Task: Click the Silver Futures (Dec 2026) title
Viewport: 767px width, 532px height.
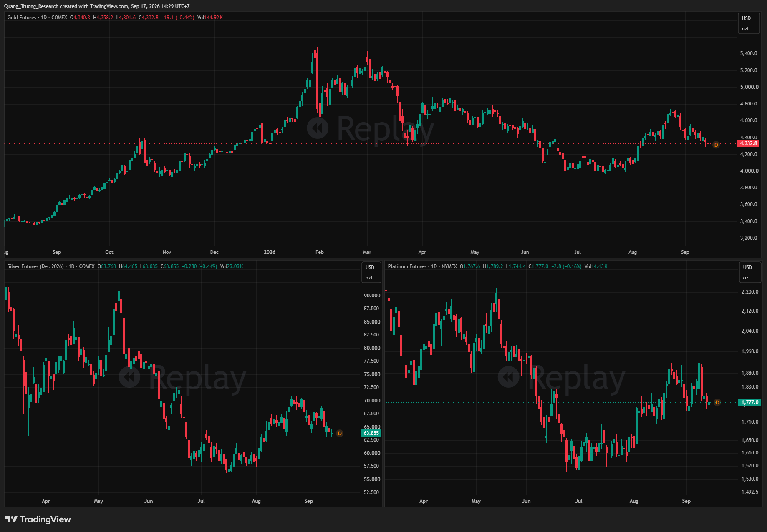Action: click(35, 266)
